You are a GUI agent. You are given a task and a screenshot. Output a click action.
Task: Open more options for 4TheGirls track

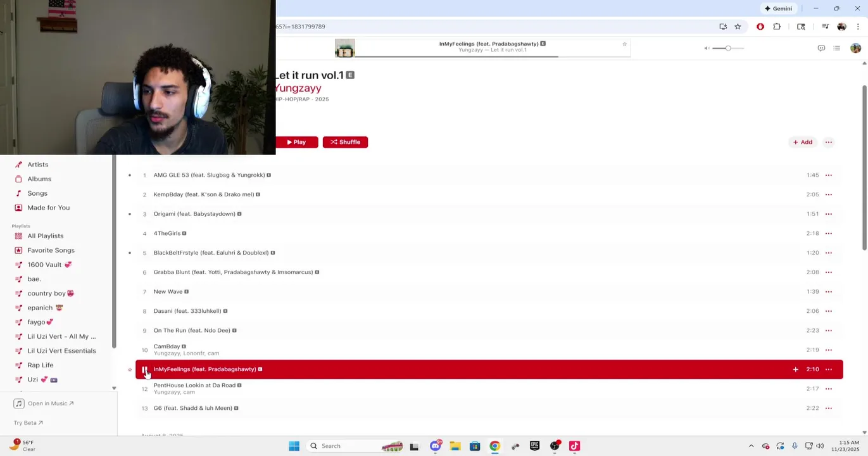point(828,233)
